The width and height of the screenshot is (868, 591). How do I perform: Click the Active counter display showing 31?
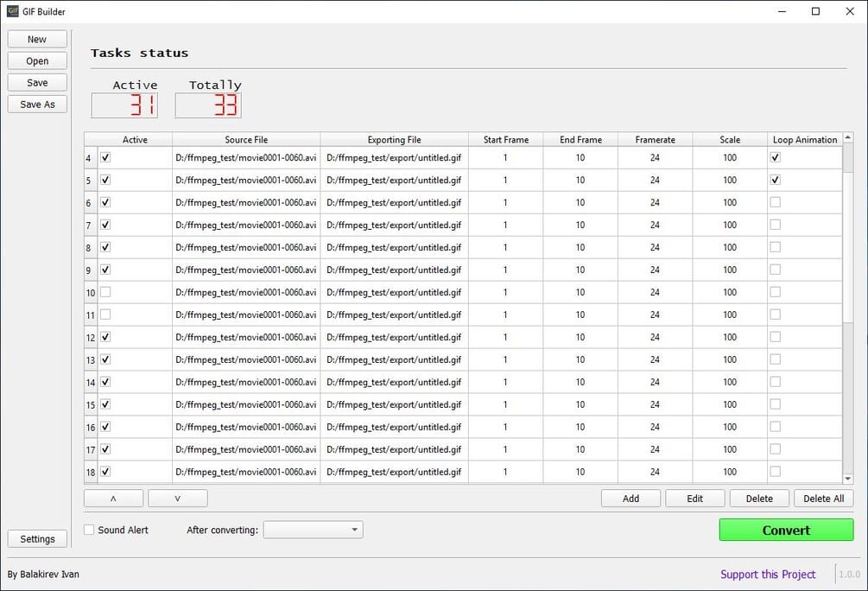124,105
